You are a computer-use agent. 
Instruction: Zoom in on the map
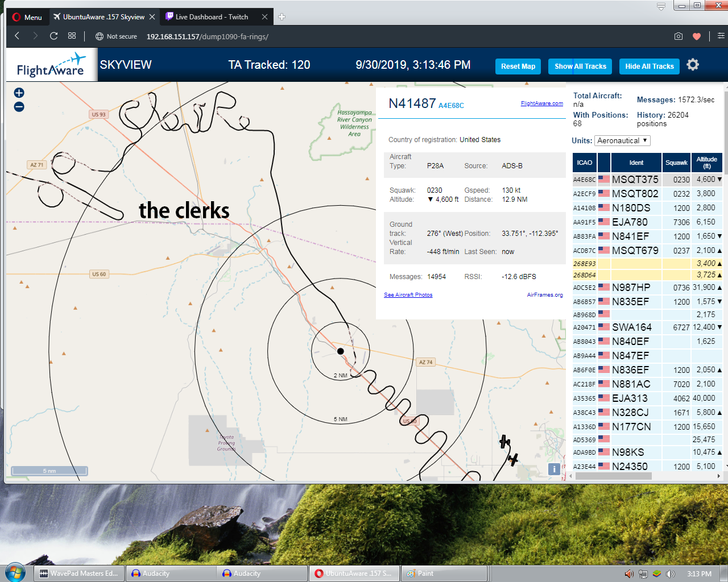pyautogui.click(x=19, y=93)
